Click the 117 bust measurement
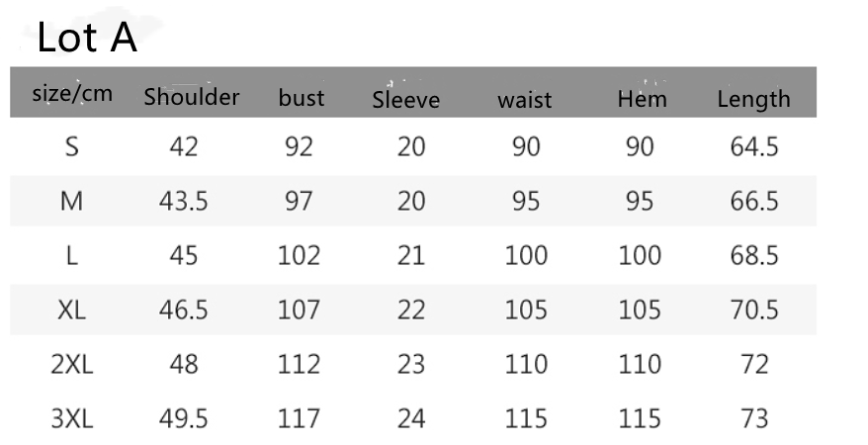 coord(300,418)
